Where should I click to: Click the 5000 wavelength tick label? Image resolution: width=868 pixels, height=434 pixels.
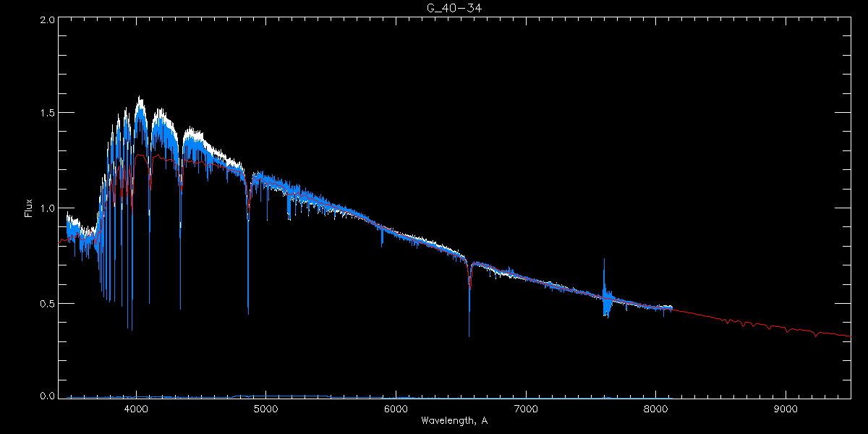pyautogui.click(x=265, y=408)
